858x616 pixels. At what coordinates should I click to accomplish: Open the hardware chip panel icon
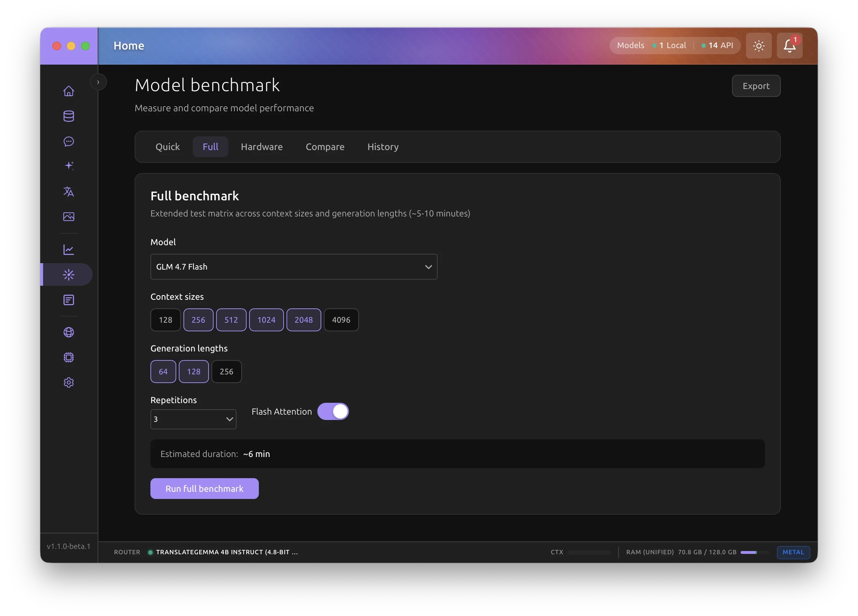pos(69,357)
